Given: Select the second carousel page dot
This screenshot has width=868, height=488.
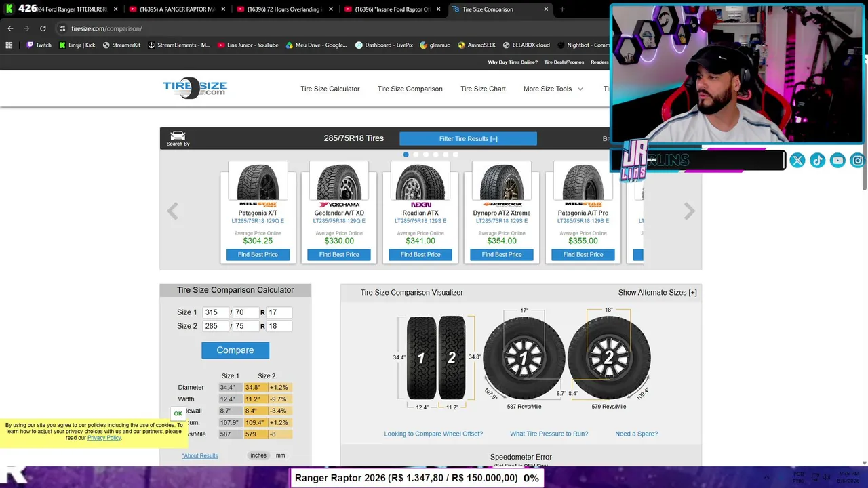Looking at the screenshot, I should tap(416, 155).
